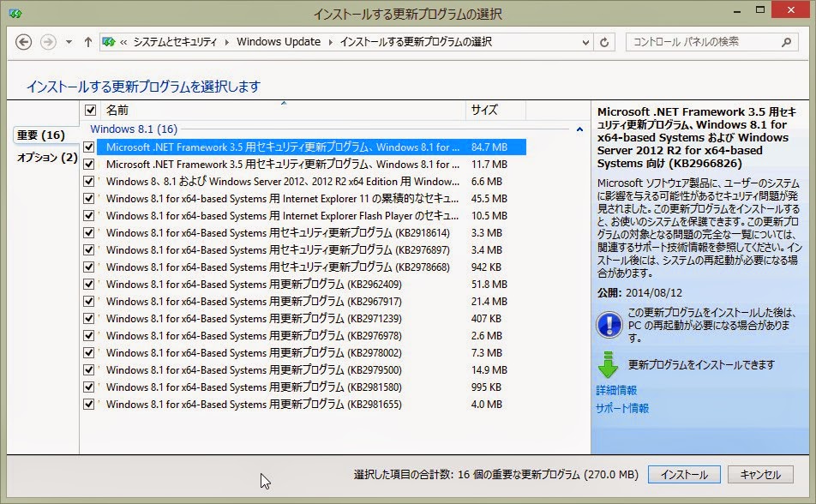Click the window title bar icon
Image resolution: width=816 pixels, height=504 pixels.
pyautogui.click(x=15, y=13)
